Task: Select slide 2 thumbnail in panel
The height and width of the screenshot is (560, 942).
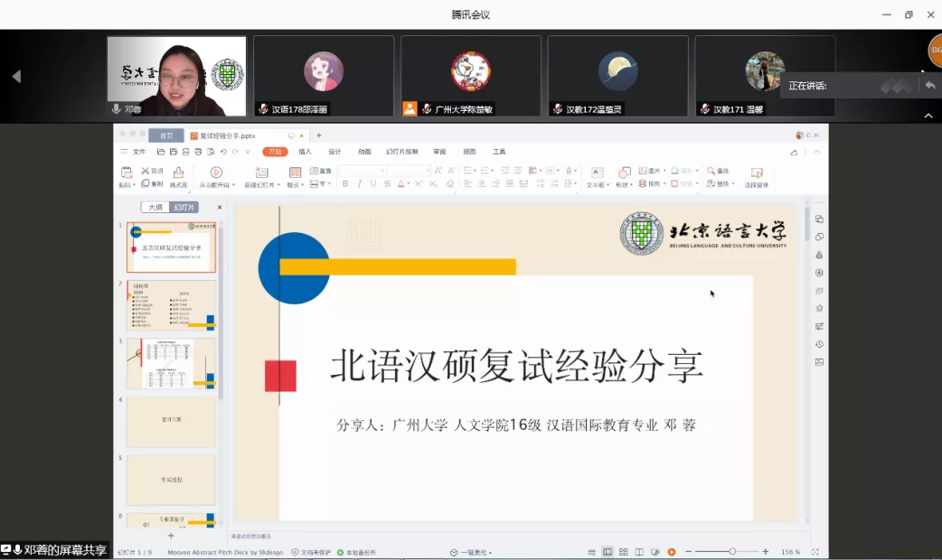Action: click(x=171, y=305)
